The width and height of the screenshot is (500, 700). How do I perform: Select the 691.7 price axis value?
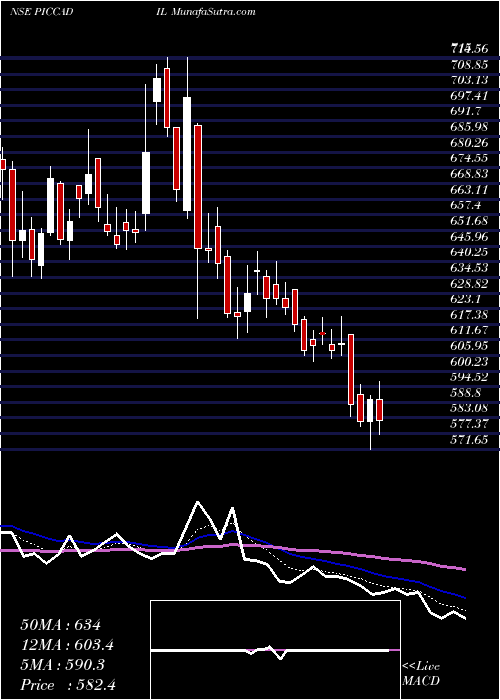pyautogui.click(x=465, y=112)
